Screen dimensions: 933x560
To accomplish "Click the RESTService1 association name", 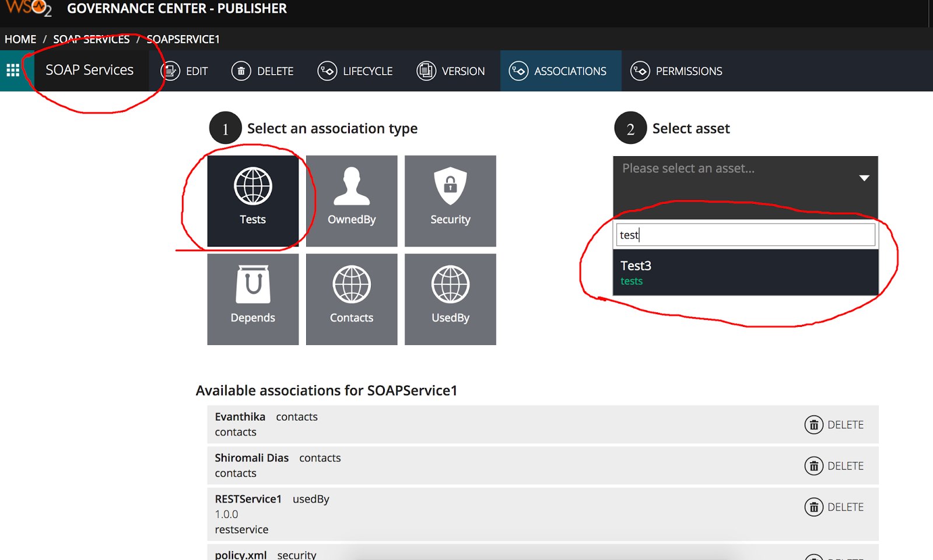I will (248, 499).
